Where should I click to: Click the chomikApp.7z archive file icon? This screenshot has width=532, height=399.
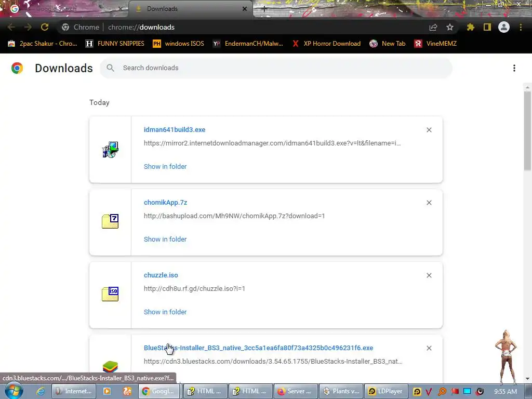coord(110,221)
